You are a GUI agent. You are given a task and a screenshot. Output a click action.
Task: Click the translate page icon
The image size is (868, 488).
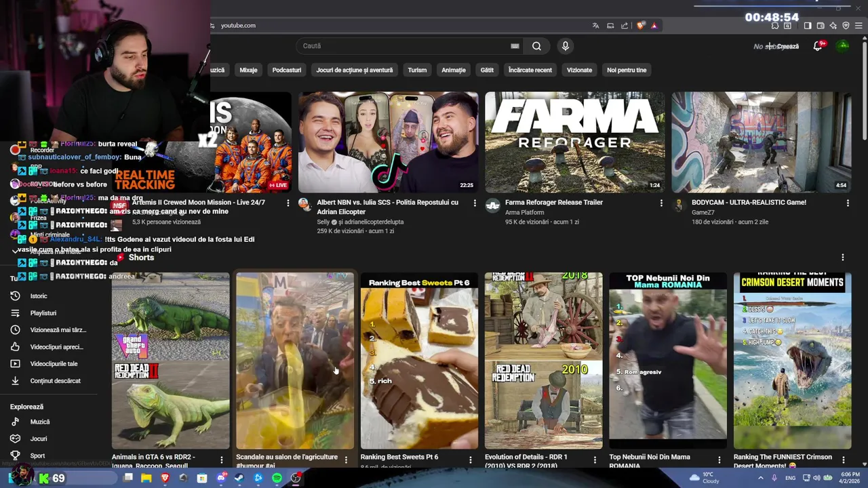click(595, 26)
